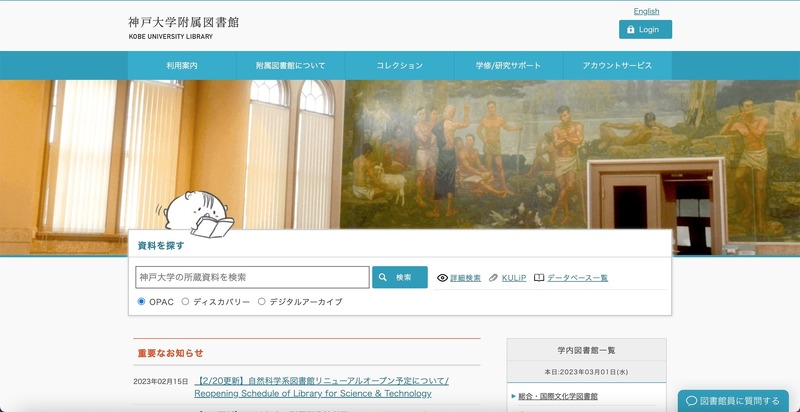Select the デジタルアーカイブ radio option
Screen dimensions: 800x412
click(262, 301)
